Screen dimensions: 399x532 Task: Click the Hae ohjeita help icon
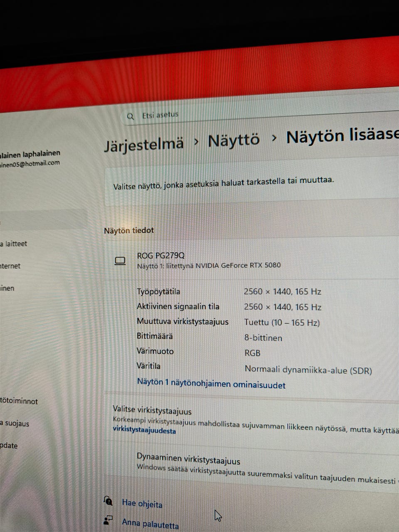[108, 500]
